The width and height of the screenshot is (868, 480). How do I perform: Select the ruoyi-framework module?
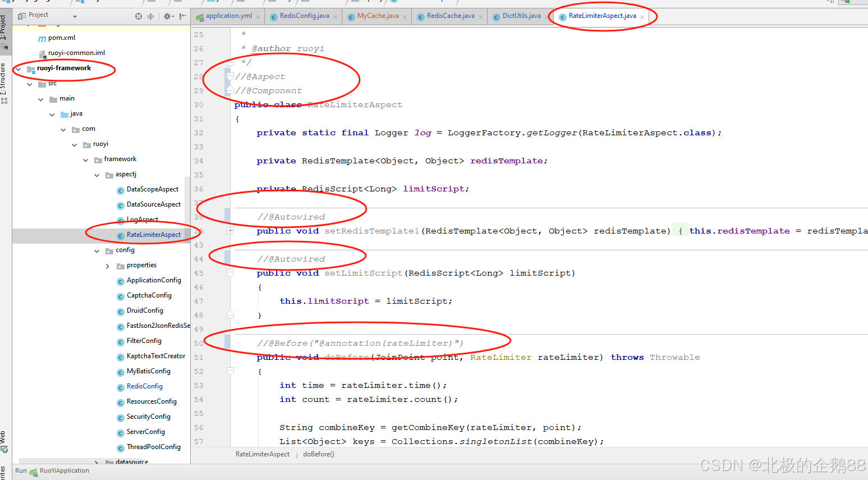coord(64,68)
